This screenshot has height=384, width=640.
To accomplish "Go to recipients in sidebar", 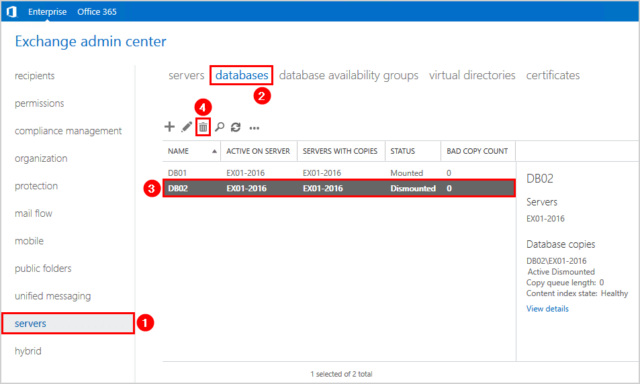I will [35, 76].
